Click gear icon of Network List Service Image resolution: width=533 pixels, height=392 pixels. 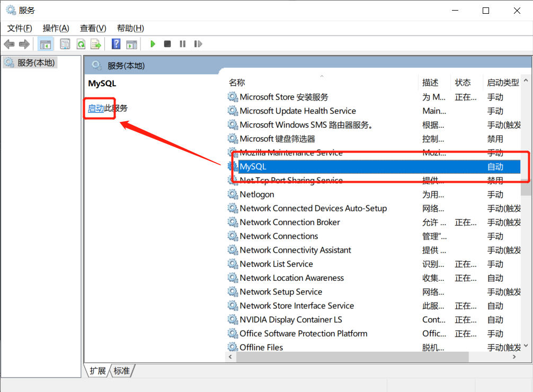pyautogui.click(x=233, y=264)
